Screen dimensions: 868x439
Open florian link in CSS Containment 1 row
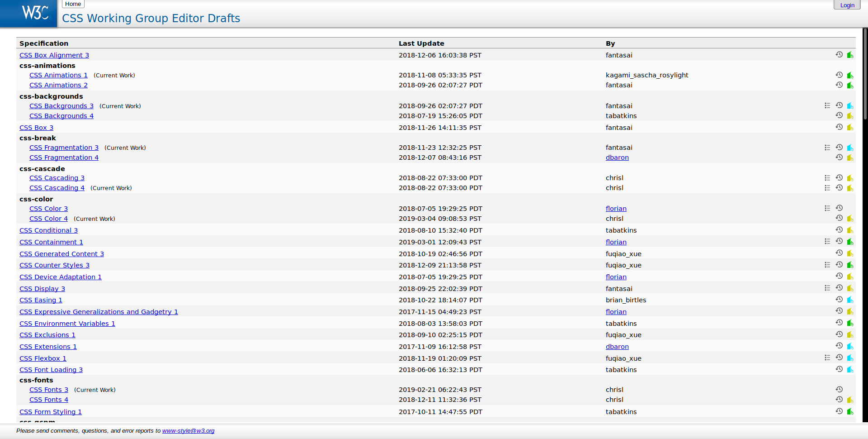616,242
